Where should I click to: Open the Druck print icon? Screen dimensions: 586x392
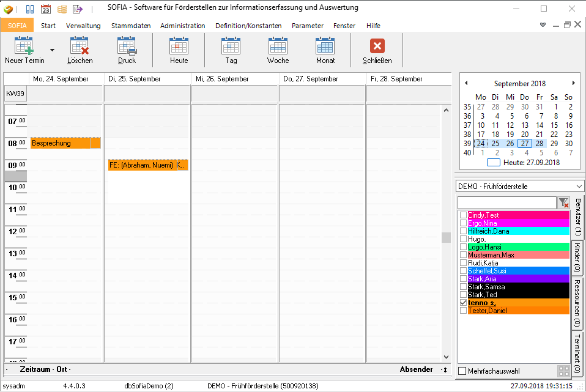127,46
